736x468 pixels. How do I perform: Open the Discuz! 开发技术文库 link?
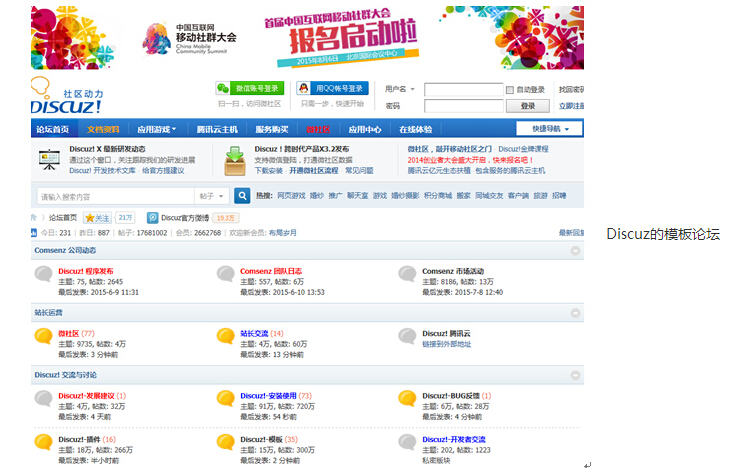pos(102,170)
